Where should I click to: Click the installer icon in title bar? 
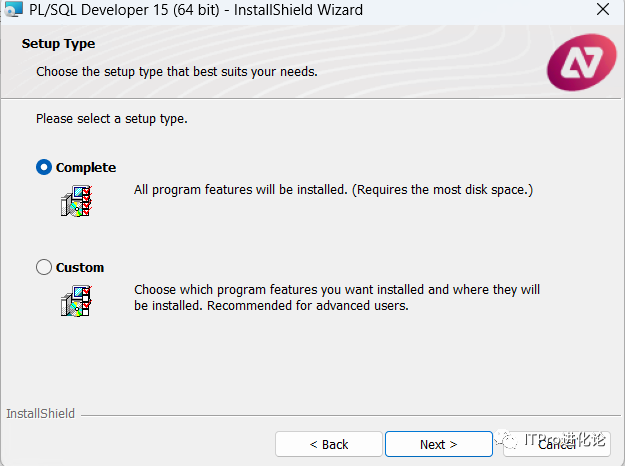point(13,9)
